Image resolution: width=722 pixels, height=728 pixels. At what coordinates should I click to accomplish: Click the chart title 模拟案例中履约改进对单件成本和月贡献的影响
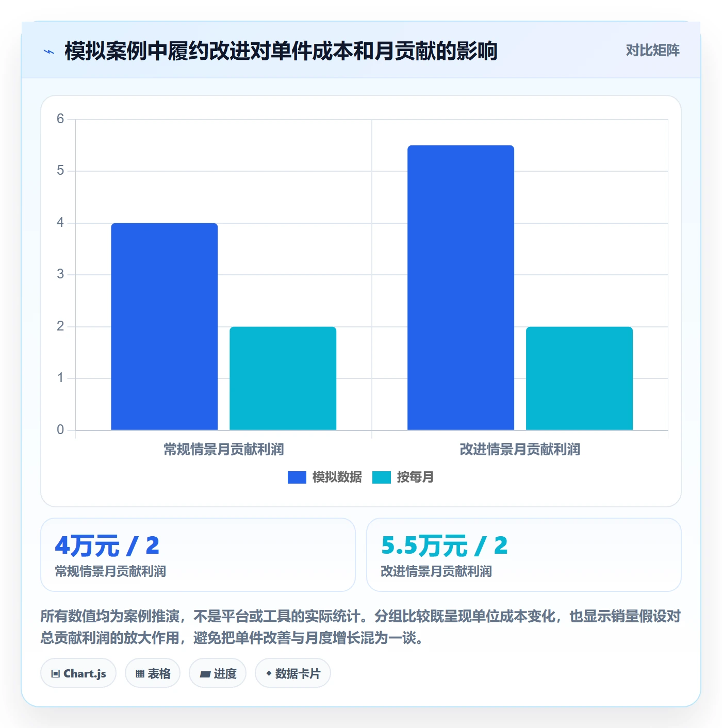(x=281, y=51)
